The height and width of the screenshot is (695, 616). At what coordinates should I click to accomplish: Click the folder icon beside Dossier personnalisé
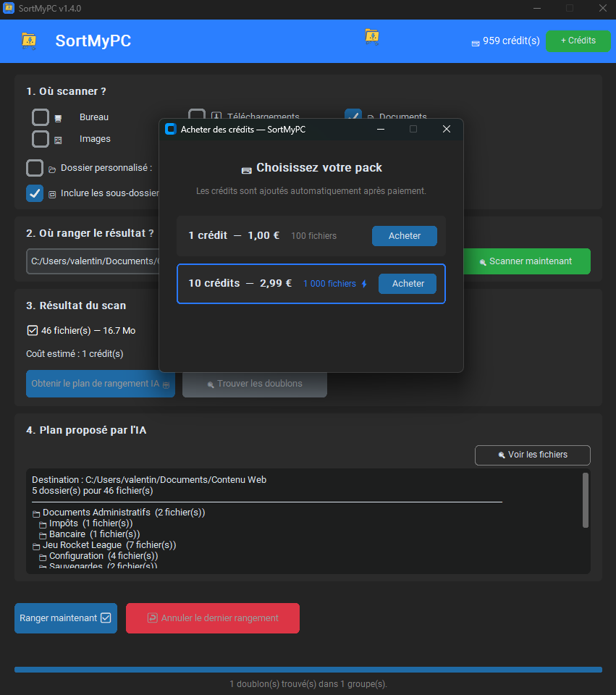pyautogui.click(x=52, y=169)
